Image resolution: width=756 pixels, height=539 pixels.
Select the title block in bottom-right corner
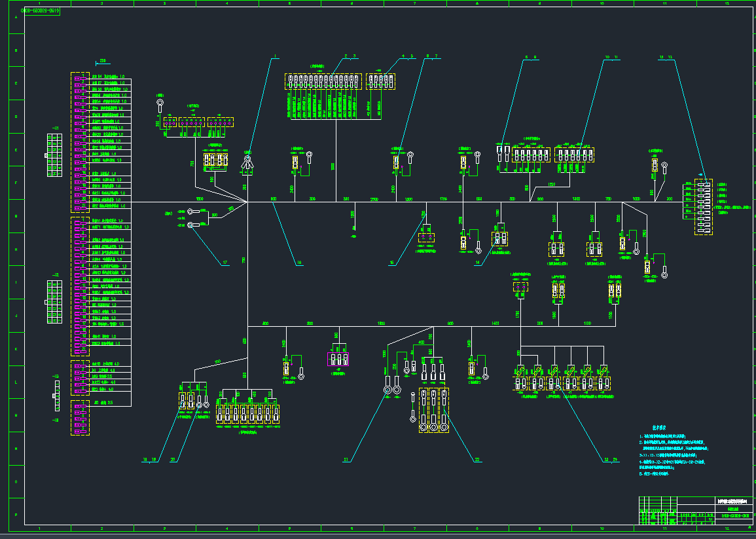[x=695, y=510]
